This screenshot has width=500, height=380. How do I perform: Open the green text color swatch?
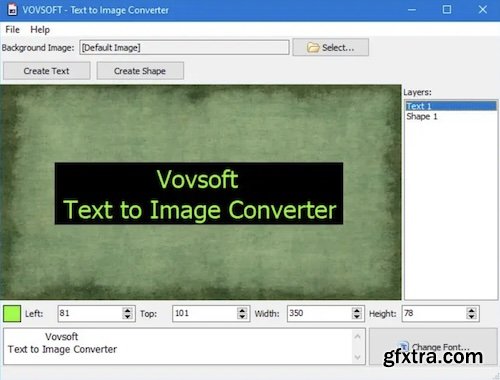tap(12, 313)
